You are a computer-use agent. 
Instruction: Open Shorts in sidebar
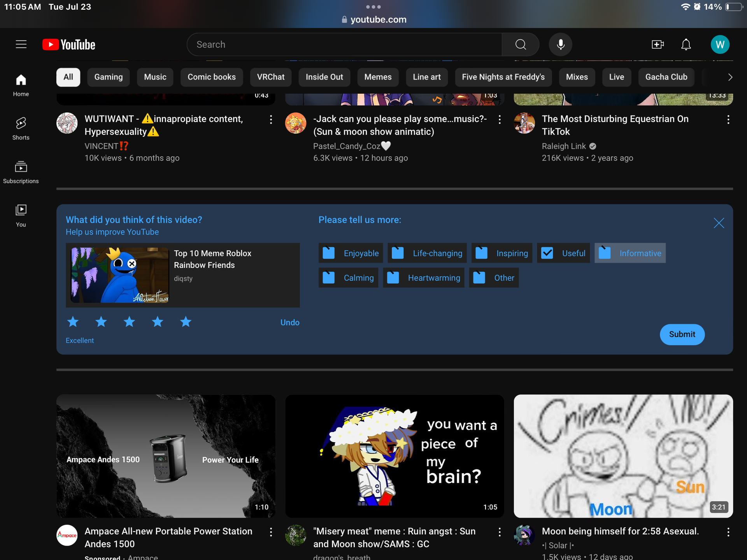[x=21, y=129]
